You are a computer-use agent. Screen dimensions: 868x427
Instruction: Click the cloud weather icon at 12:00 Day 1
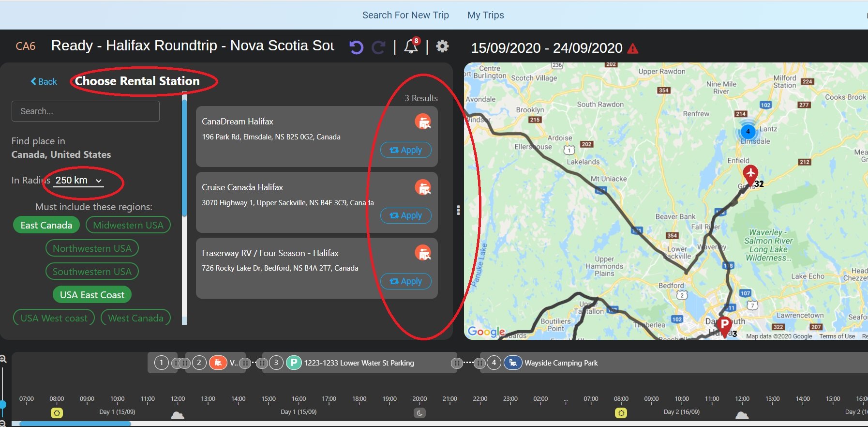tap(178, 414)
